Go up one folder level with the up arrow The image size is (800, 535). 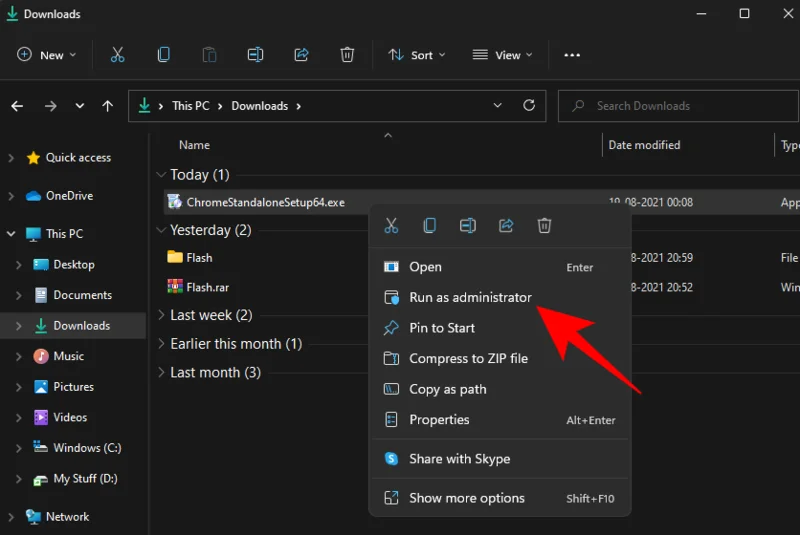coord(108,106)
